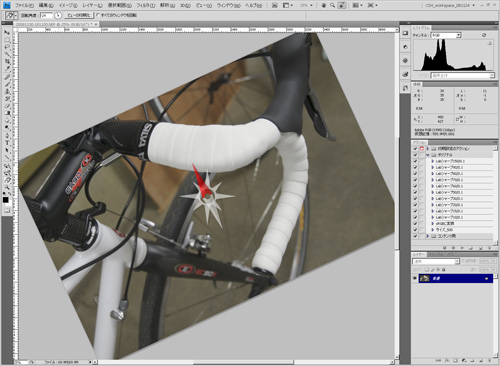500x366 pixels.
Task: Toggle the rotate all windows checkbox
Action: tap(98, 15)
